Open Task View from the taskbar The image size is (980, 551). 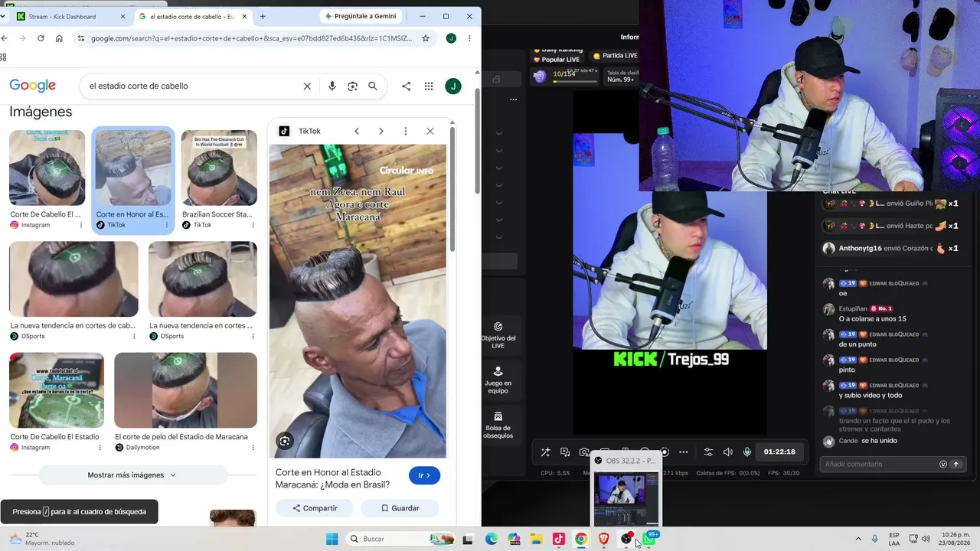point(468,540)
